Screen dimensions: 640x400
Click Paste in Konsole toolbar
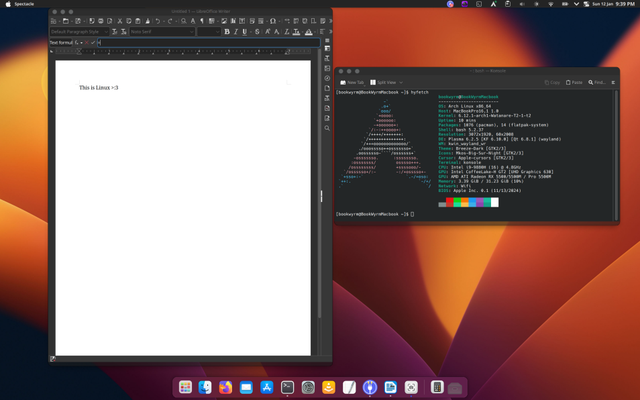574,82
